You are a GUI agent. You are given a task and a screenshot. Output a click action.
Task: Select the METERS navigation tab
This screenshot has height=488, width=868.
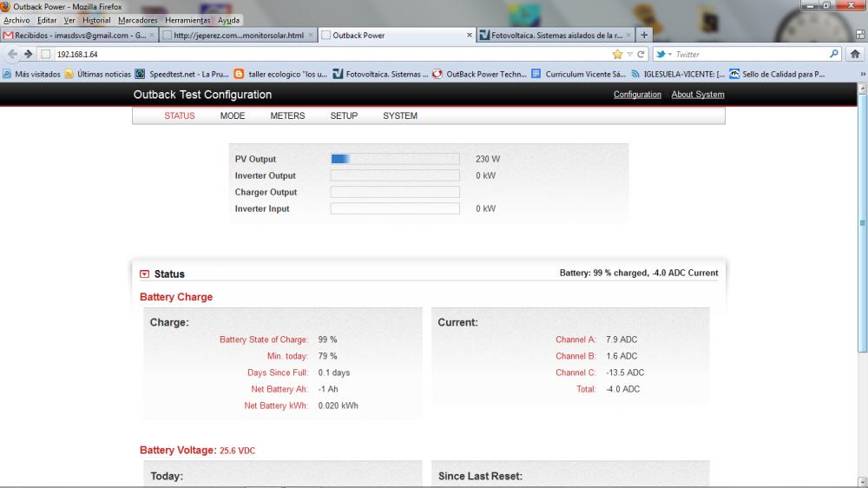(287, 115)
